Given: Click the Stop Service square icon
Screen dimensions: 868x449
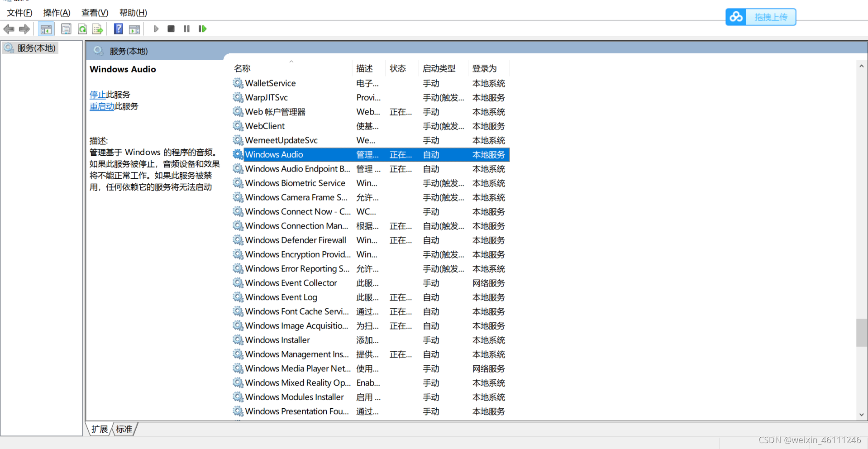Looking at the screenshot, I should (x=171, y=29).
